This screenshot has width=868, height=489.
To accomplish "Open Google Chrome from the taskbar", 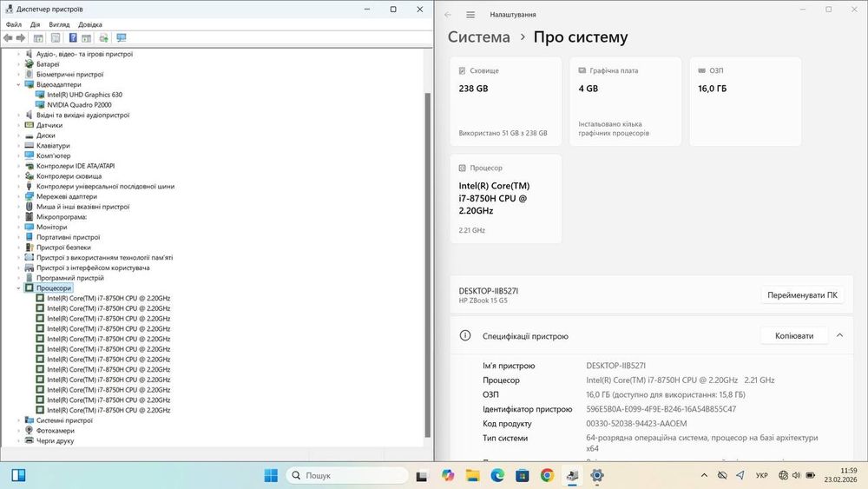I will click(x=547, y=475).
